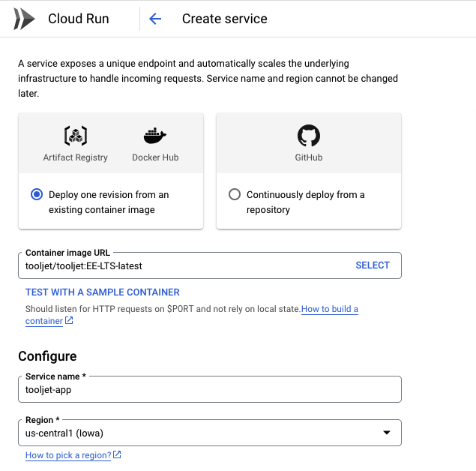Image resolution: width=476 pixels, height=471 pixels.
Task: Open the 'How to pick a region?' link
Action: tap(68, 455)
